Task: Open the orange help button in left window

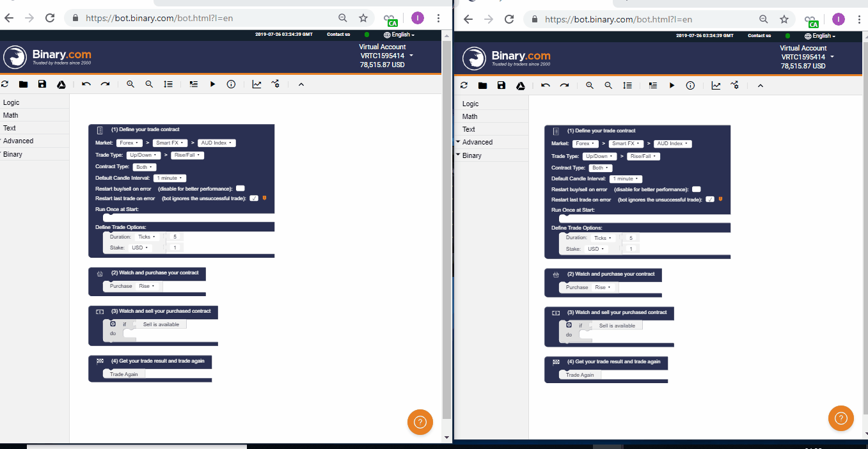Action: (x=420, y=422)
